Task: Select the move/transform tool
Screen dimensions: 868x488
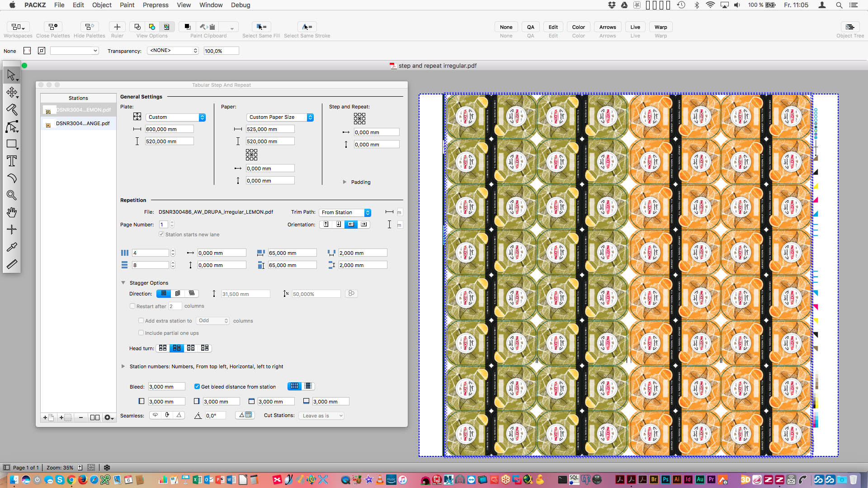Action: [x=12, y=92]
